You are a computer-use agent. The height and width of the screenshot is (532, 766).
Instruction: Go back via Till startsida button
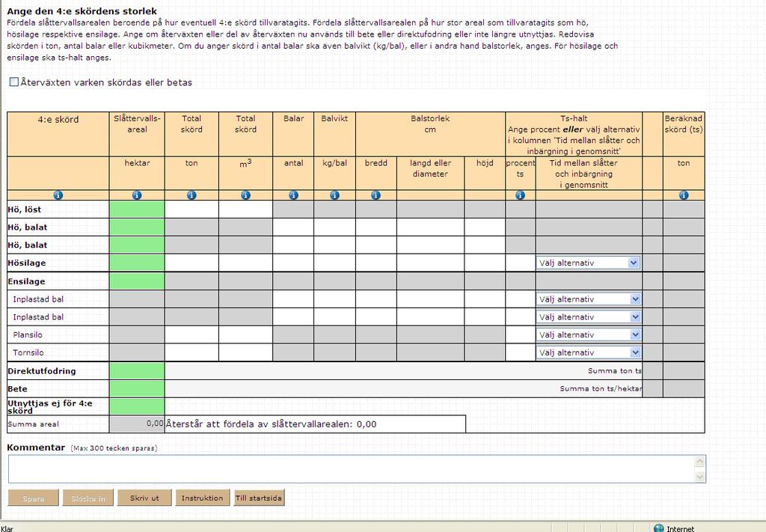point(259,498)
